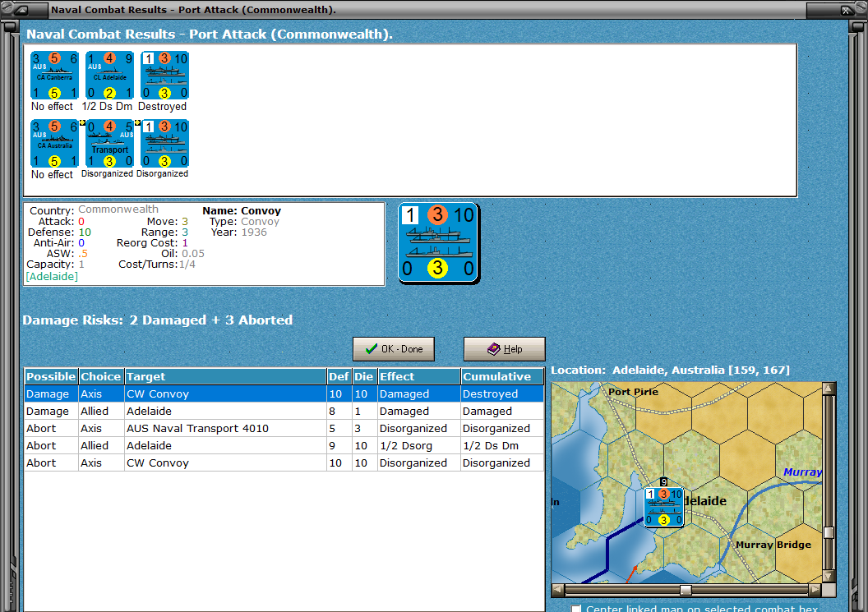This screenshot has height=612, width=868.
Task: Click the map vertical scrollbar thumb
Action: [x=829, y=532]
